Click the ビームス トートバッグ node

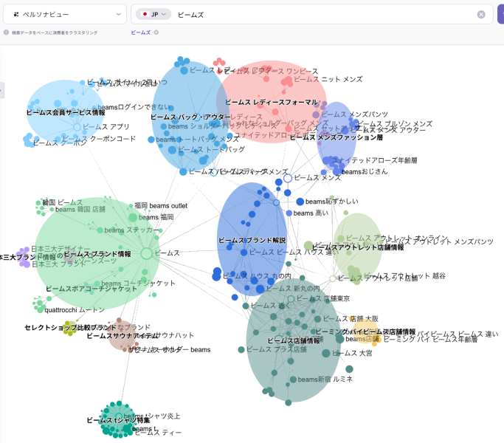tap(172, 150)
